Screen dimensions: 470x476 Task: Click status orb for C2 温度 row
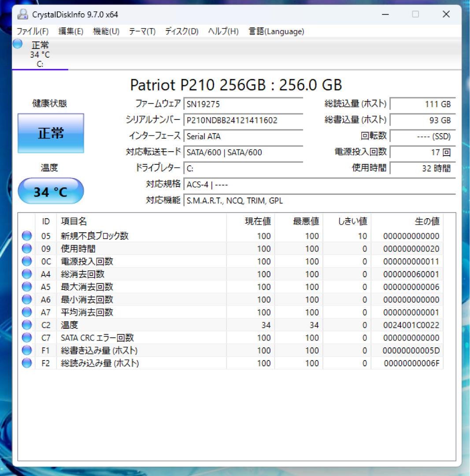click(x=27, y=325)
